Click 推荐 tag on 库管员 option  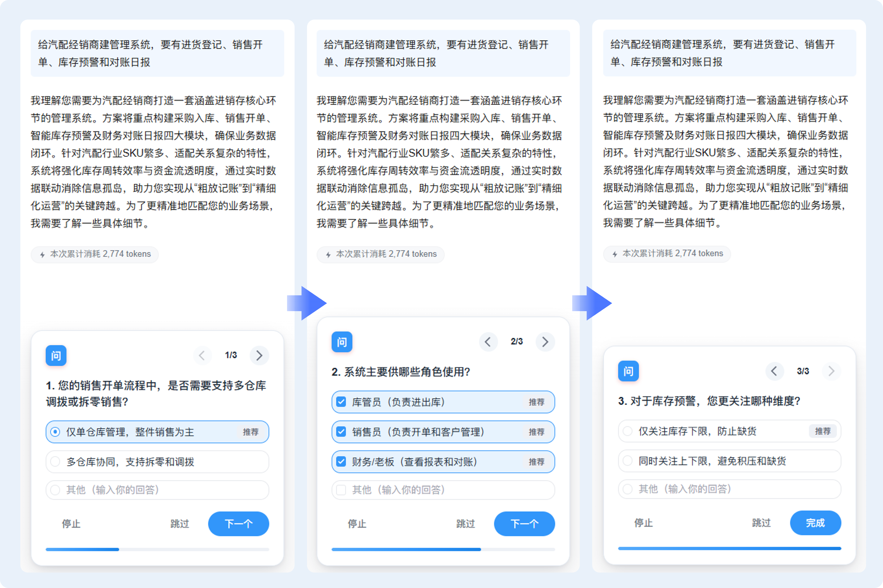pyautogui.click(x=536, y=402)
